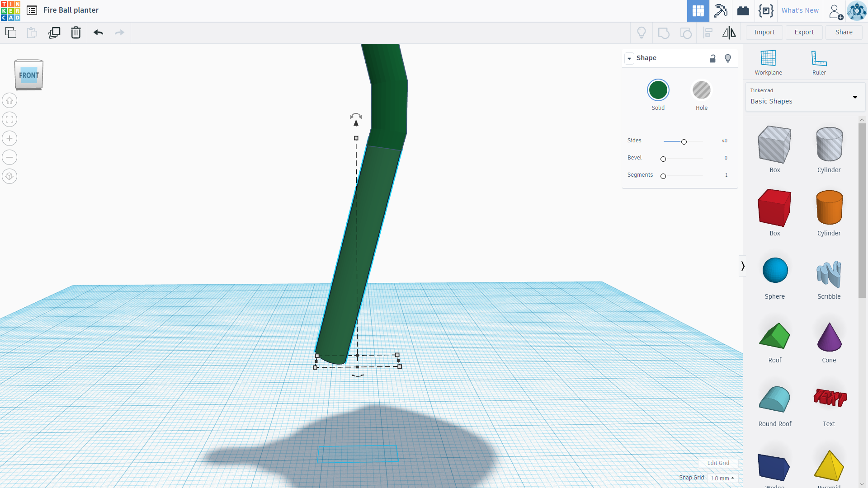Click the Tinkercad logo
Screen dimensions: 868x488
[x=10, y=10]
